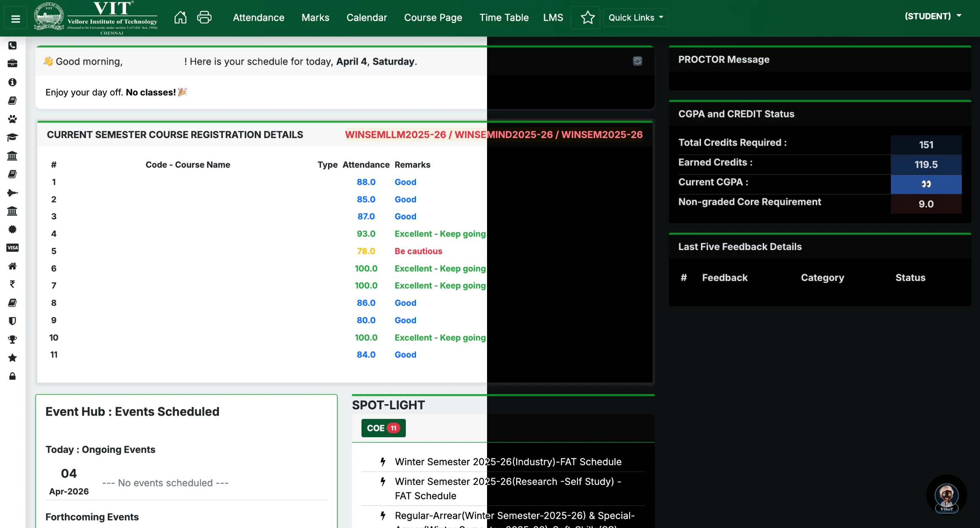
Task: Click the print icon in the top bar
Action: pyautogui.click(x=204, y=17)
